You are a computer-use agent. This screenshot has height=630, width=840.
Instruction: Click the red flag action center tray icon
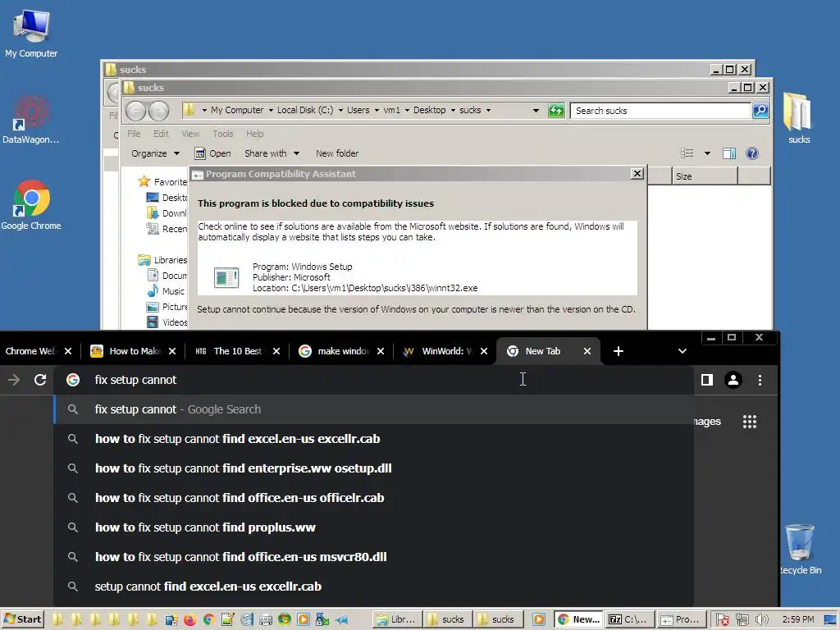point(722,620)
